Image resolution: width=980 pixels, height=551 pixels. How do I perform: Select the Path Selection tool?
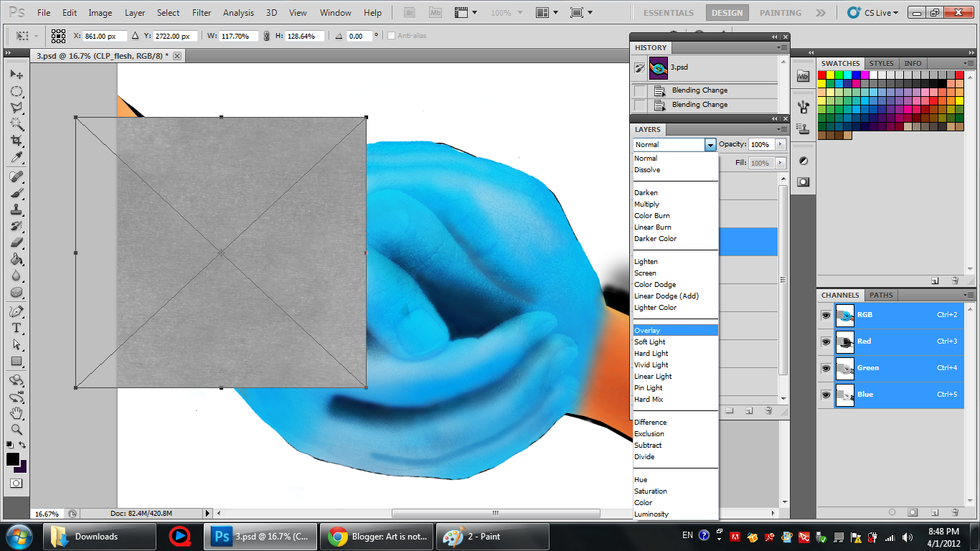click(x=16, y=344)
